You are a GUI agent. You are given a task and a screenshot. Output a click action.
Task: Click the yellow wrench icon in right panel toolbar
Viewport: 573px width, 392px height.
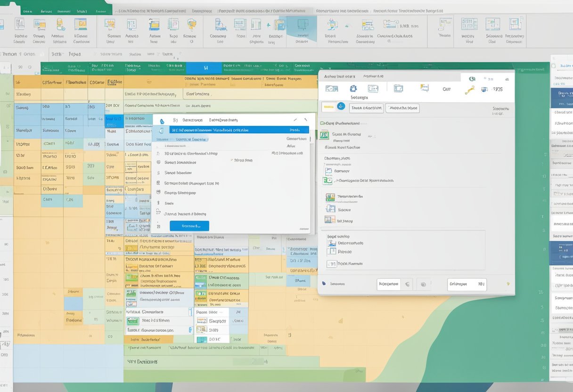469,90
